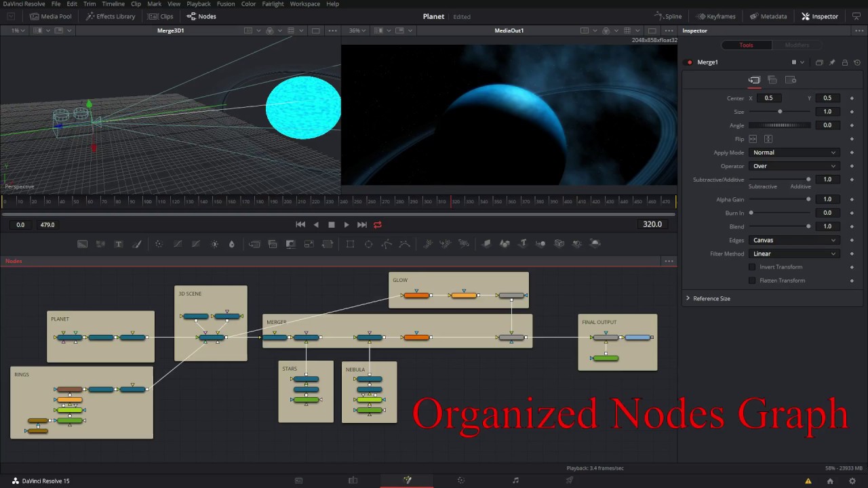Click the Center X value field

pos(768,98)
